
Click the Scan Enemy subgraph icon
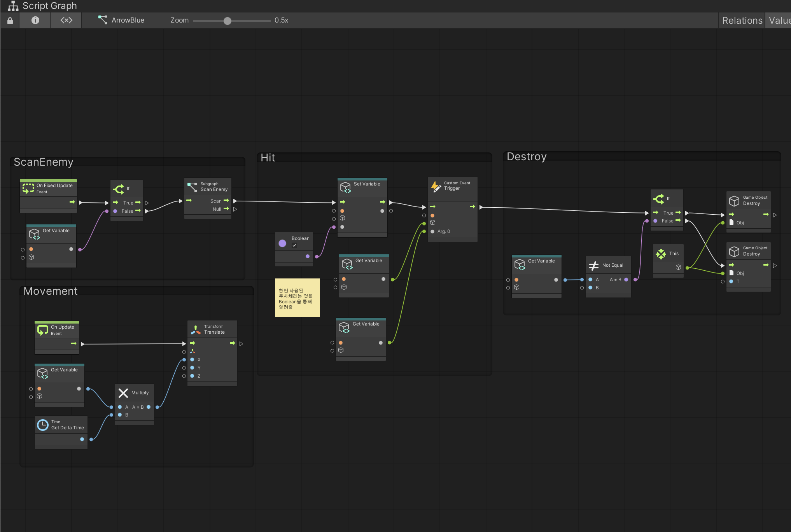click(x=192, y=187)
